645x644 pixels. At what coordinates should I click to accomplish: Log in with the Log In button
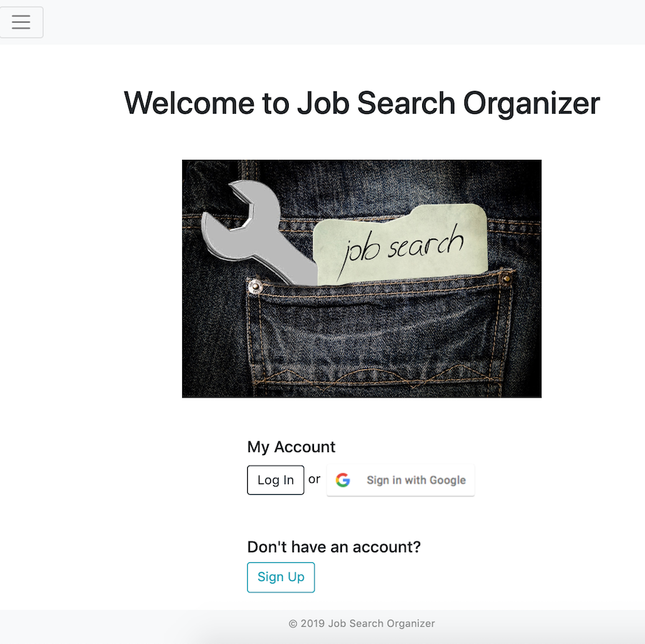[x=276, y=480]
